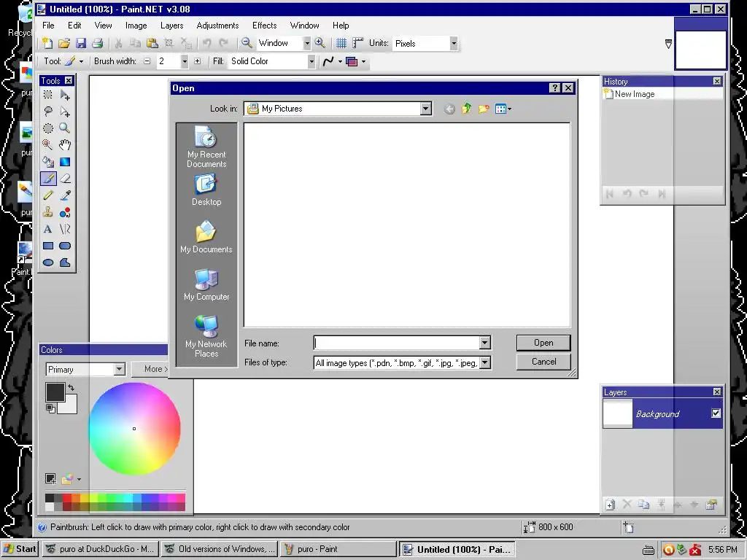
Task: Click the Windows Start button
Action: click(20, 549)
